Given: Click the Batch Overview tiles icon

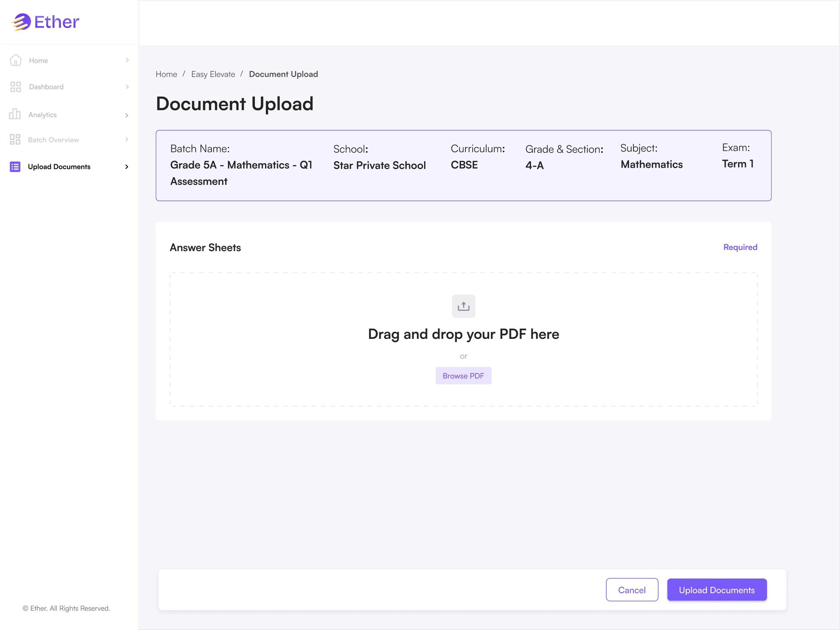Looking at the screenshot, I should pos(15,139).
